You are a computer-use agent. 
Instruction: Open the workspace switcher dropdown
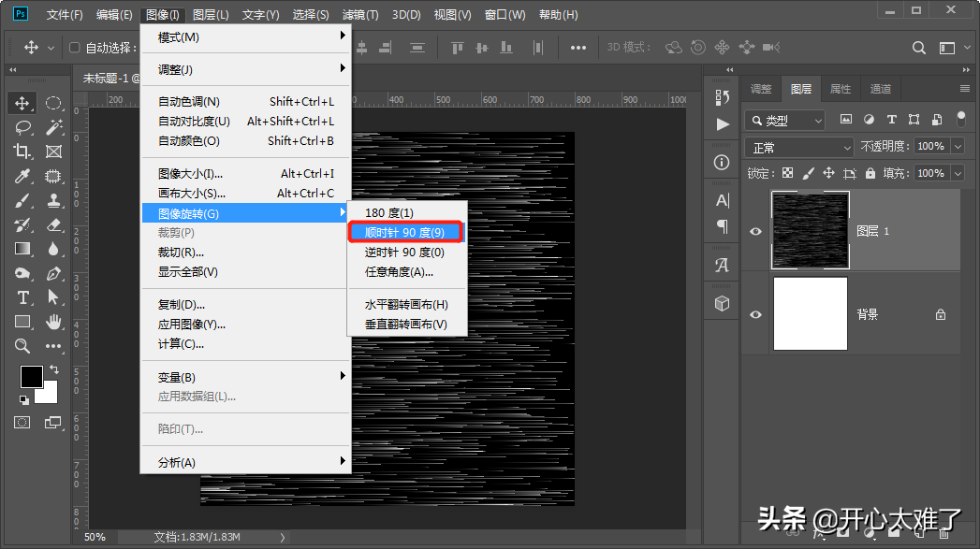pos(953,48)
